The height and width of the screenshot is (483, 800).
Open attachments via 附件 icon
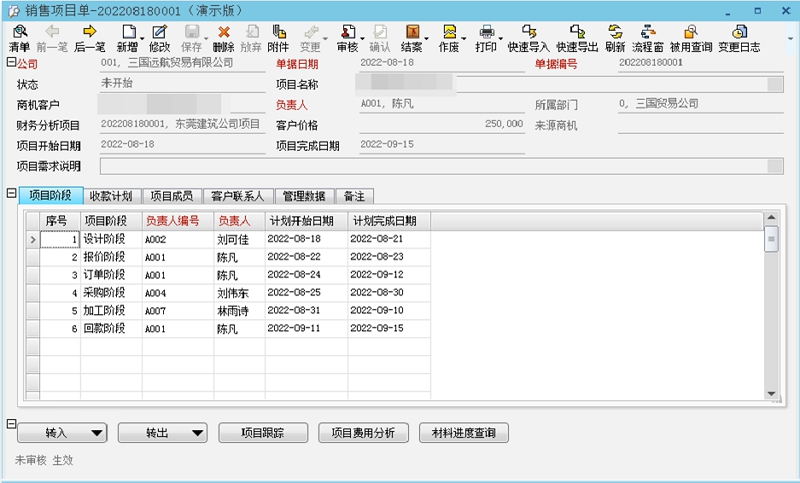278,38
